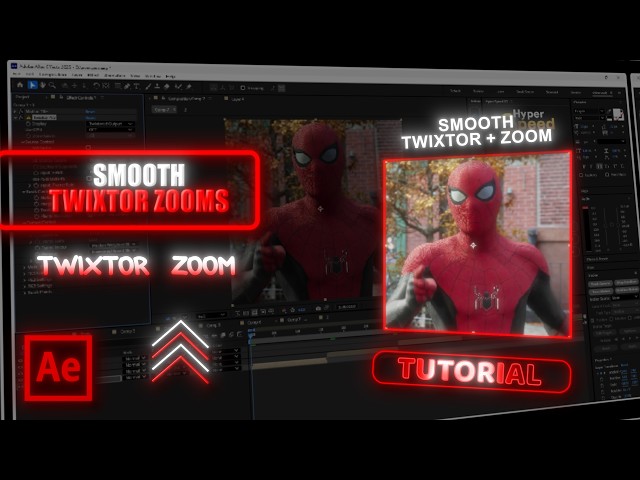Viewport: 640px width, 480px height.
Task: Click the anchor point crosshair in the dim viewer
Action: tap(320, 209)
